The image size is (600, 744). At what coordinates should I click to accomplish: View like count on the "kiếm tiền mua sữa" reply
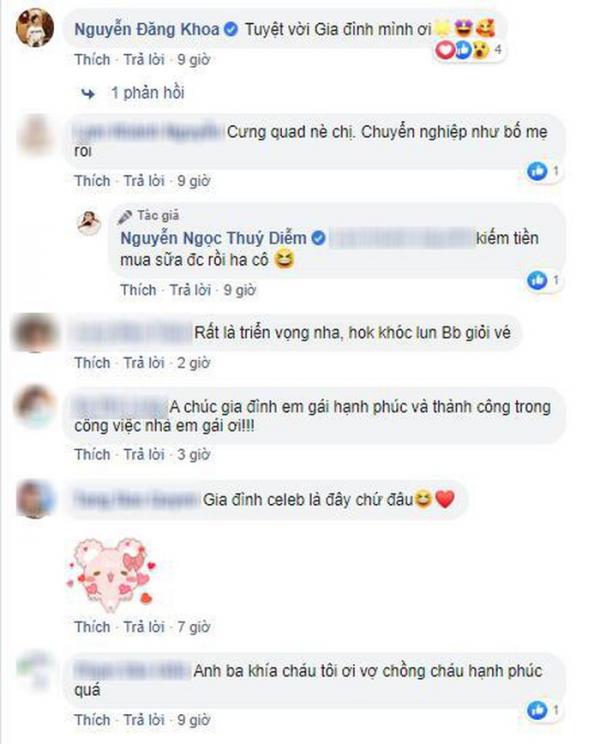[x=544, y=280]
